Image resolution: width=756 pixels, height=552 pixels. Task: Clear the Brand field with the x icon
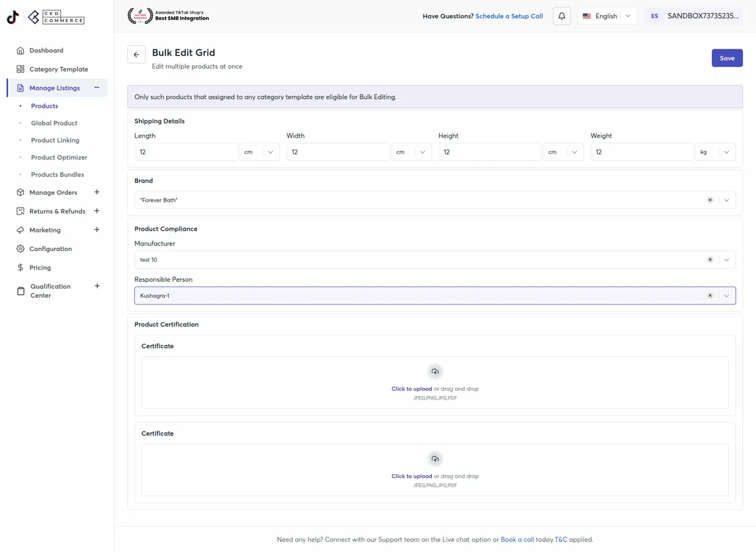point(710,200)
